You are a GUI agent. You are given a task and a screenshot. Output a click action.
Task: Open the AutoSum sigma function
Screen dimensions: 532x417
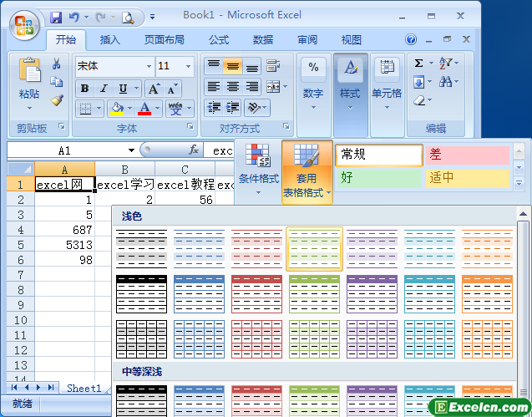(419, 64)
